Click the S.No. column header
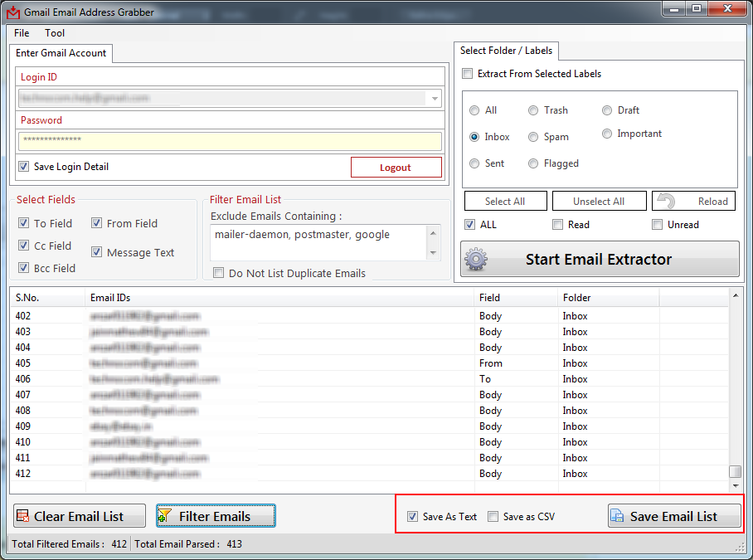This screenshot has height=560, width=753. 47,298
